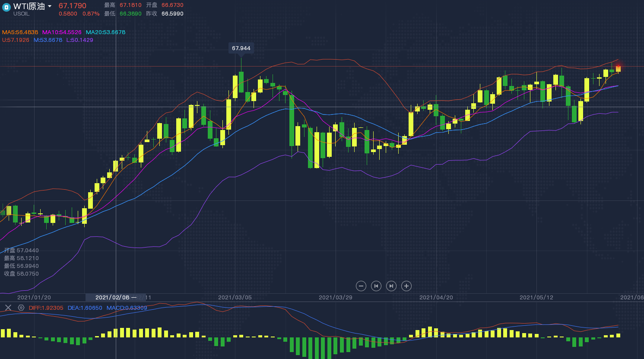The image size is (644, 359).
Task: Click the USOIL ticker code text
Action: (x=22, y=14)
